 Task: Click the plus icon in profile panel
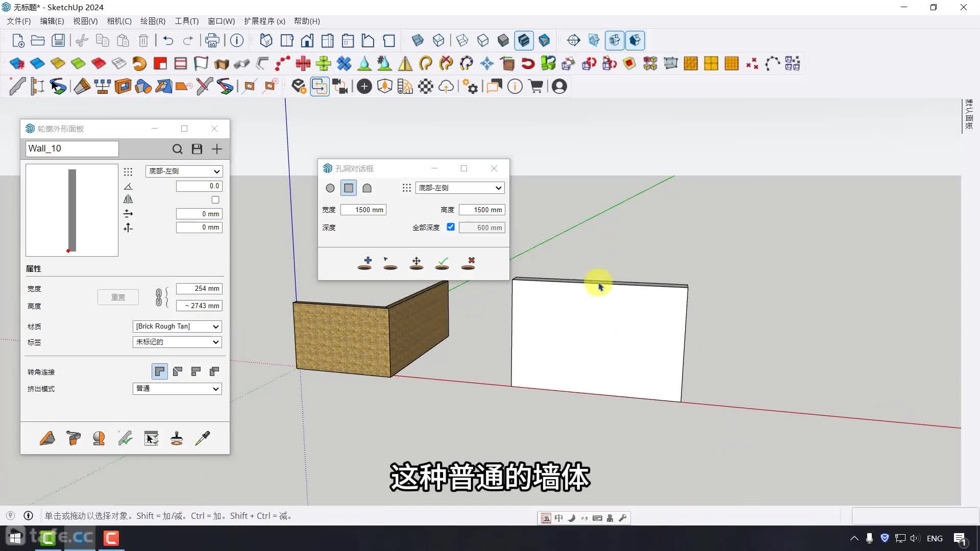click(217, 149)
